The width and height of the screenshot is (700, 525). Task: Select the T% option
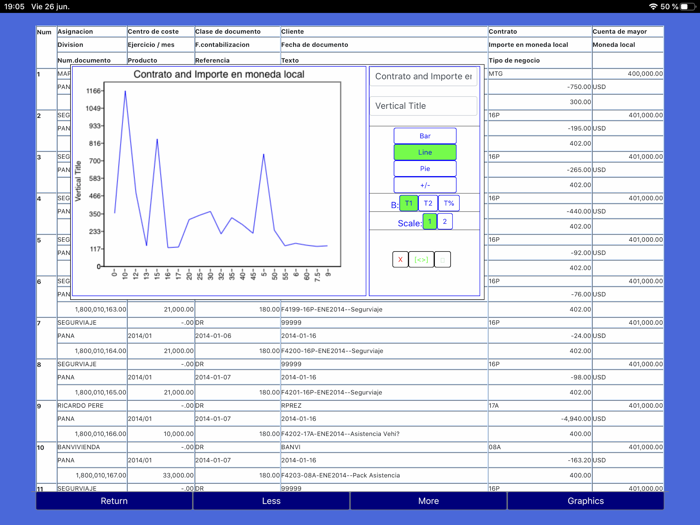point(449,203)
